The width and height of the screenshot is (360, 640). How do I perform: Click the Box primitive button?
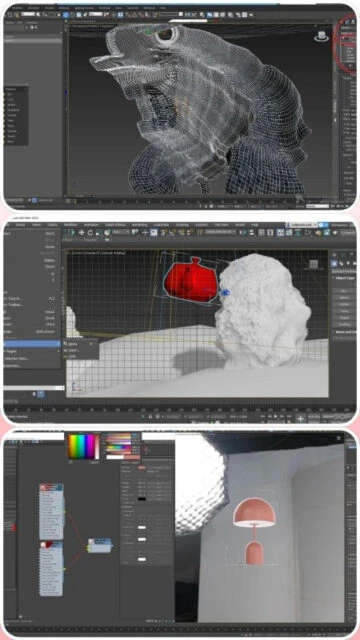[344, 291]
